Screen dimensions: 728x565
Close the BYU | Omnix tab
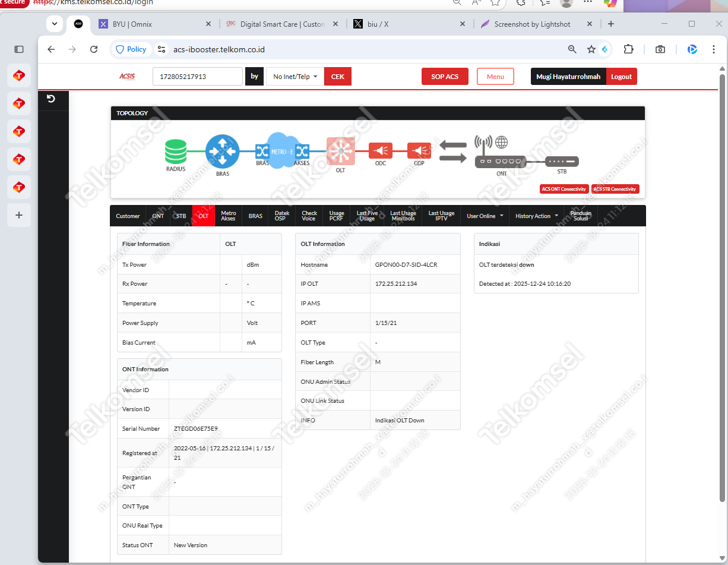208,24
